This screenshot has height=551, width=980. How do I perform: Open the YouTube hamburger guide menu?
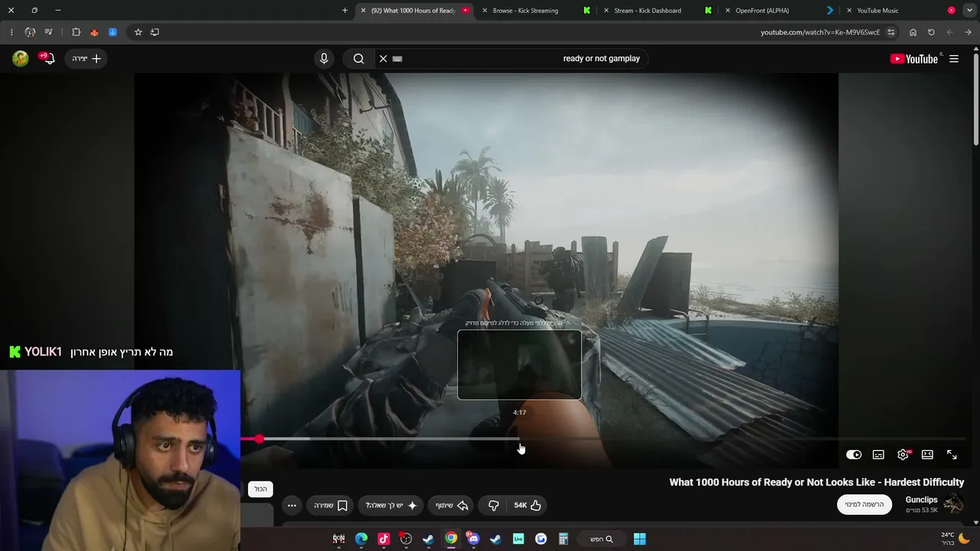click(954, 59)
